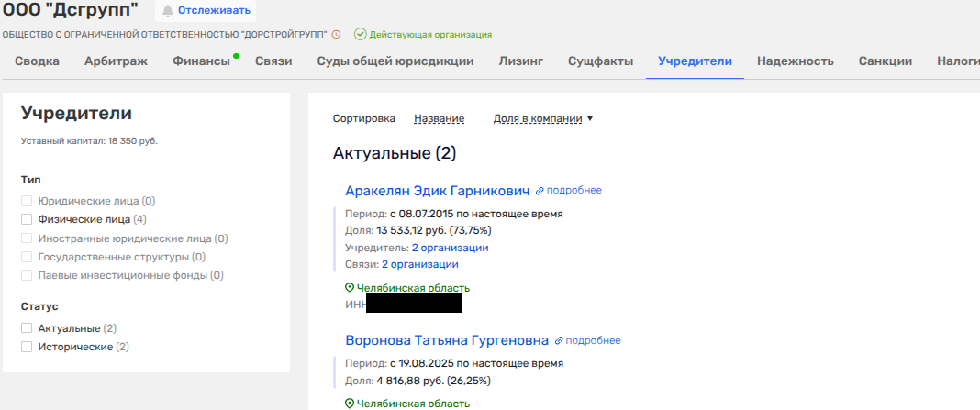
Task: Click the chain link icon next to Аракелян
Action: (540, 191)
